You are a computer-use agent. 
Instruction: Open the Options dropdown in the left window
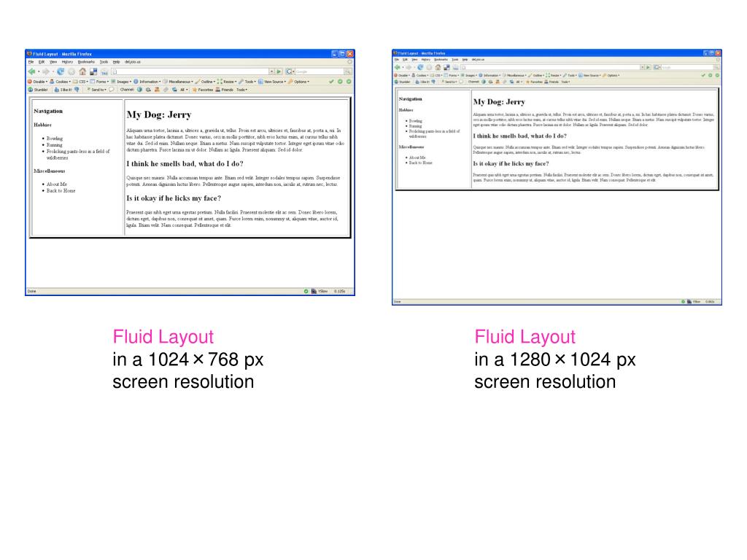point(298,82)
